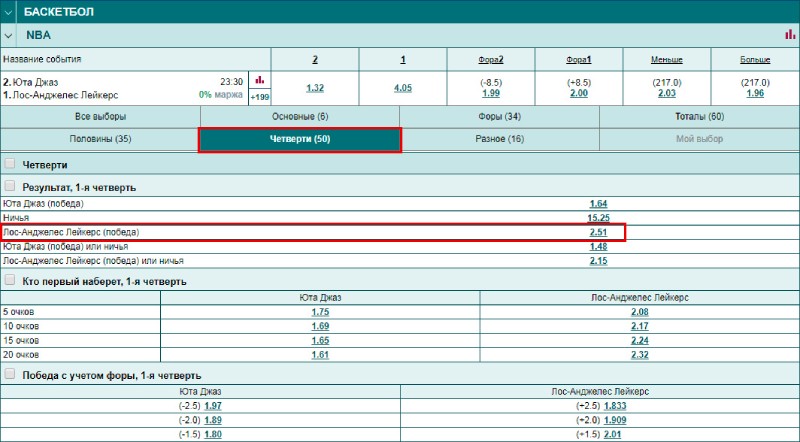Screen dimensions: 800x442
Task: Click the Юта Джаз team name
Action: point(35,82)
